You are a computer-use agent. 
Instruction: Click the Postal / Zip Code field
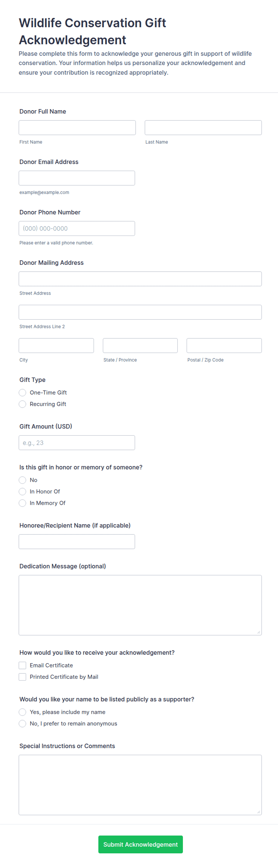[x=224, y=346]
